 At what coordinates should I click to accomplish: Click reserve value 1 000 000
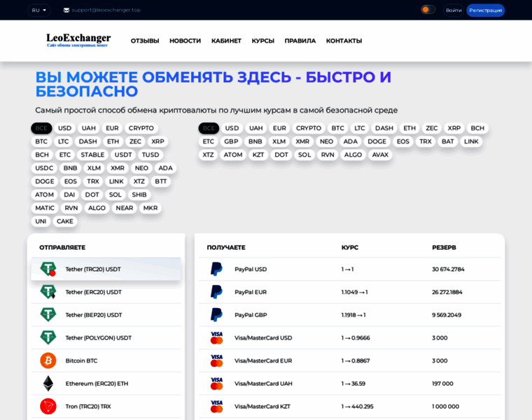445,407
